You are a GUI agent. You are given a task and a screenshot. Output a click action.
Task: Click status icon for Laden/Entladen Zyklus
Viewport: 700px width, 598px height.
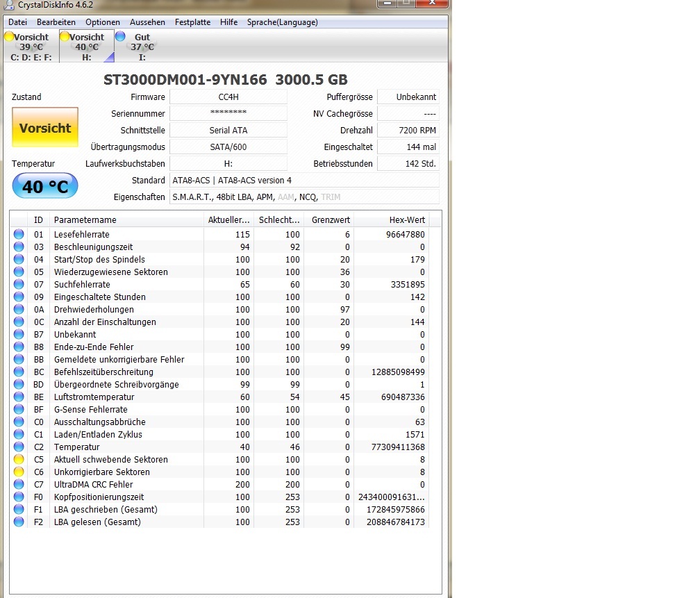19,434
